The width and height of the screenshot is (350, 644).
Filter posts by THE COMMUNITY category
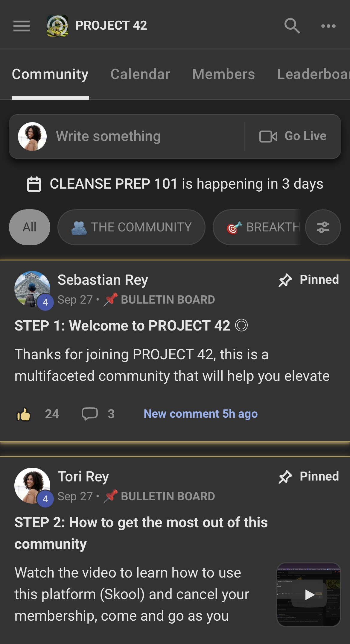pos(131,227)
